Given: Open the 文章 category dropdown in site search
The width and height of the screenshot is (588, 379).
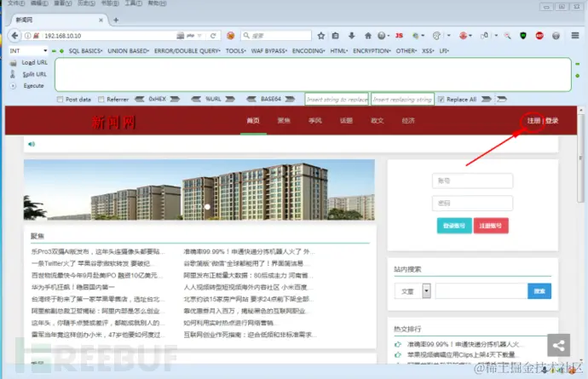Looking at the screenshot, I should (x=412, y=291).
